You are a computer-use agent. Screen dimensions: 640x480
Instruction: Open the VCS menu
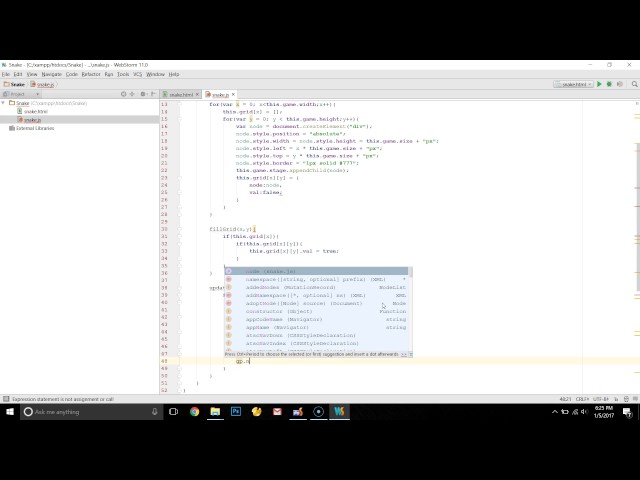click(138, 74)
